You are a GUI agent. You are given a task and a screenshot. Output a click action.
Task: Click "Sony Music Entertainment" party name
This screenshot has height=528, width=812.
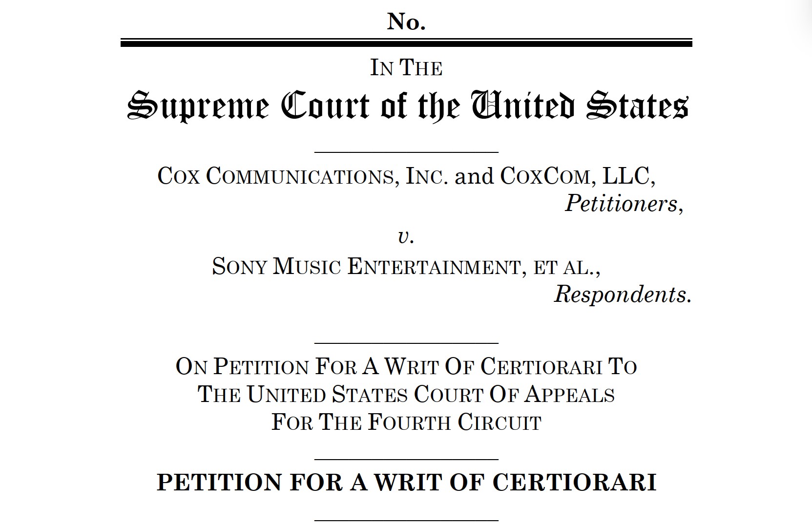(367, 267)
